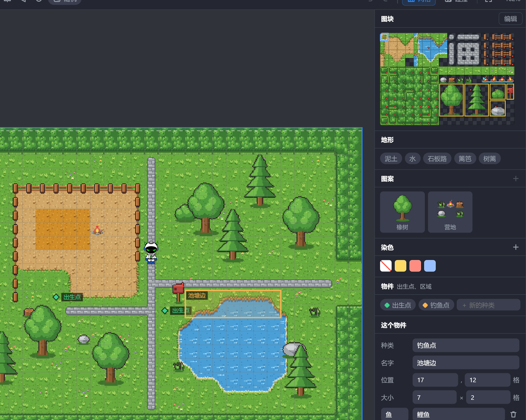Pick the large oak tree tile in tileset
Viewport: 526px width, 420px height.
click(451, 100)
